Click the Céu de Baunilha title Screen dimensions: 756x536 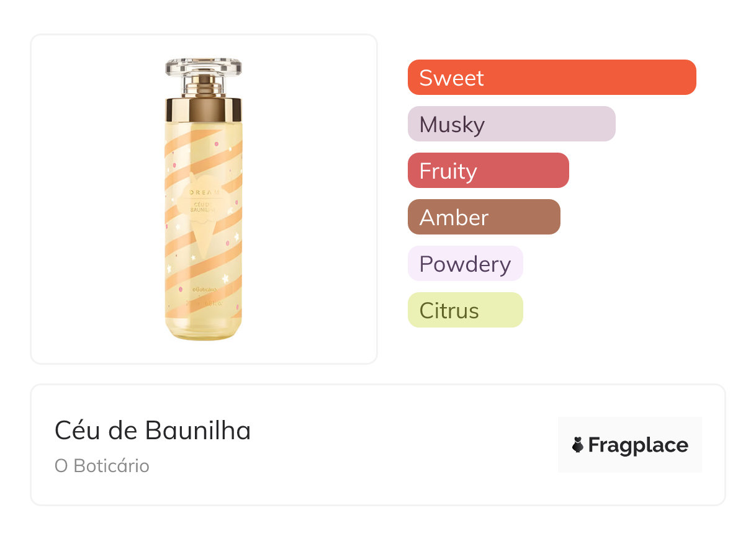tap(153, 431)
